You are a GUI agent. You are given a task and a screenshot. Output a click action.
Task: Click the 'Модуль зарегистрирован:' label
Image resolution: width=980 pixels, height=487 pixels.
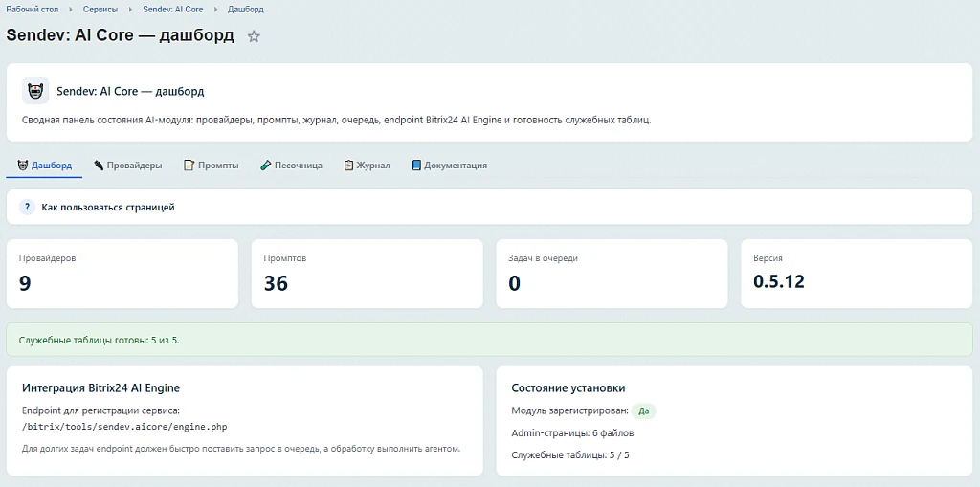pyautogui.click(x=569, y=410)
